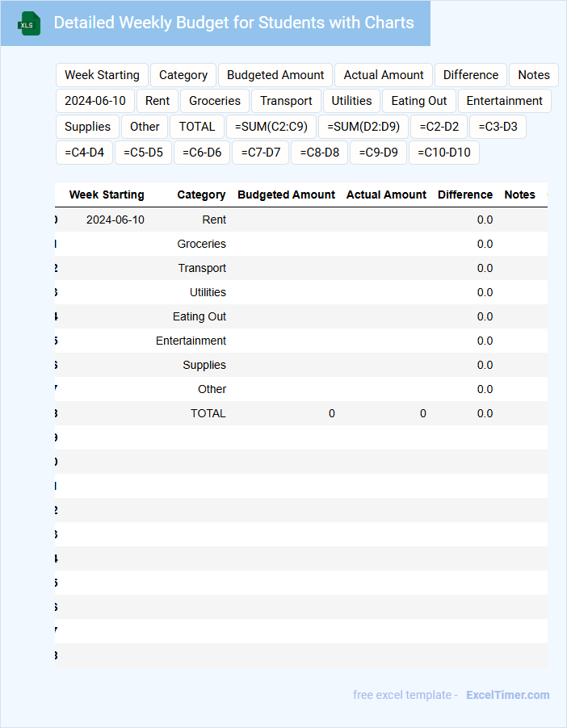Image resolution: width=567 pixels, height=728 pixels.
Task: Select the 'Supplies' category cell in the table
Action: click(x=204, y=365)
